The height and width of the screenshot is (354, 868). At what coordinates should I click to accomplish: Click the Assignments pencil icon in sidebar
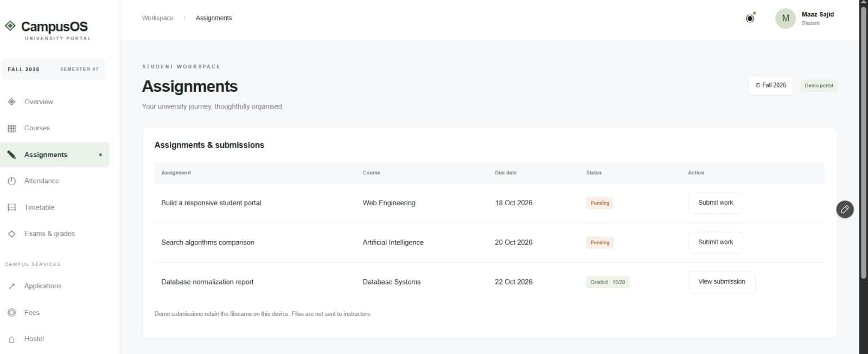12,155
